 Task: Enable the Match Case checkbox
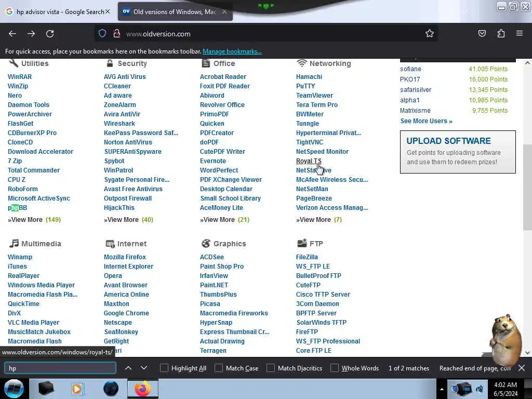[x=219, y=368]
